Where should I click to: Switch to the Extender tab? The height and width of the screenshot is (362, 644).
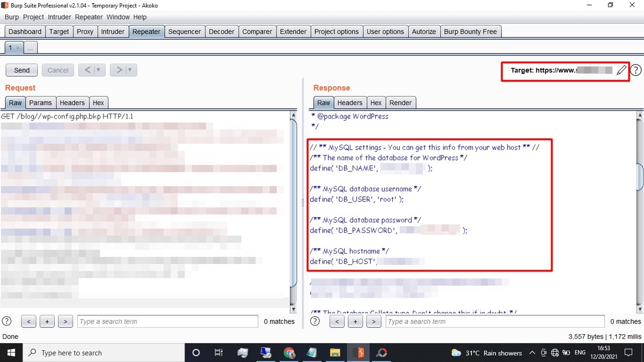coord(294,32)
